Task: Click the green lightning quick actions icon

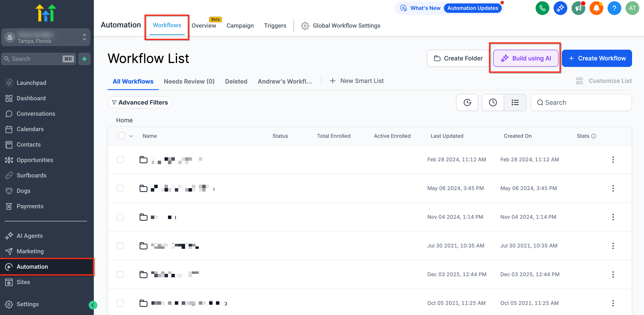Action: 84,59
